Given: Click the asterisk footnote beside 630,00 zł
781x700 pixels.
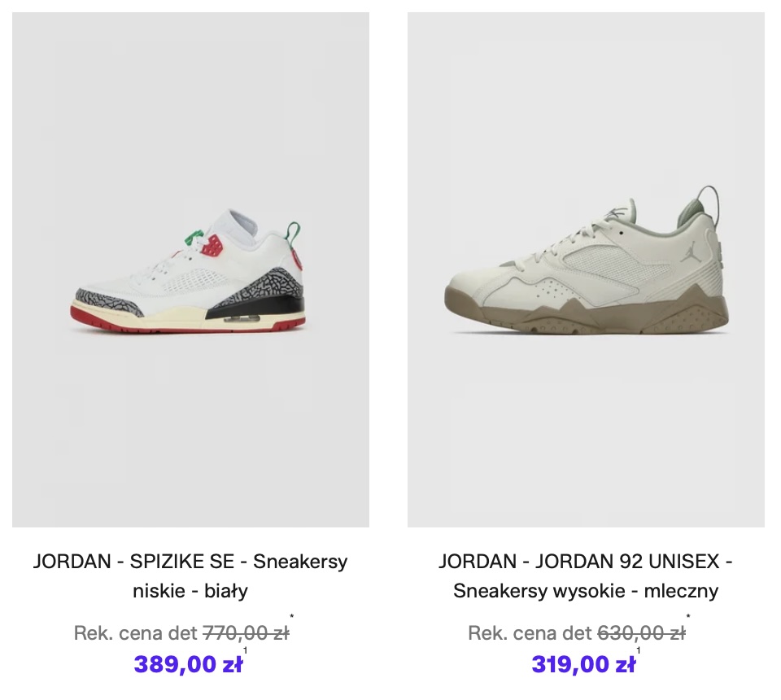Looking at the screenshot, I should click(688, 617).
